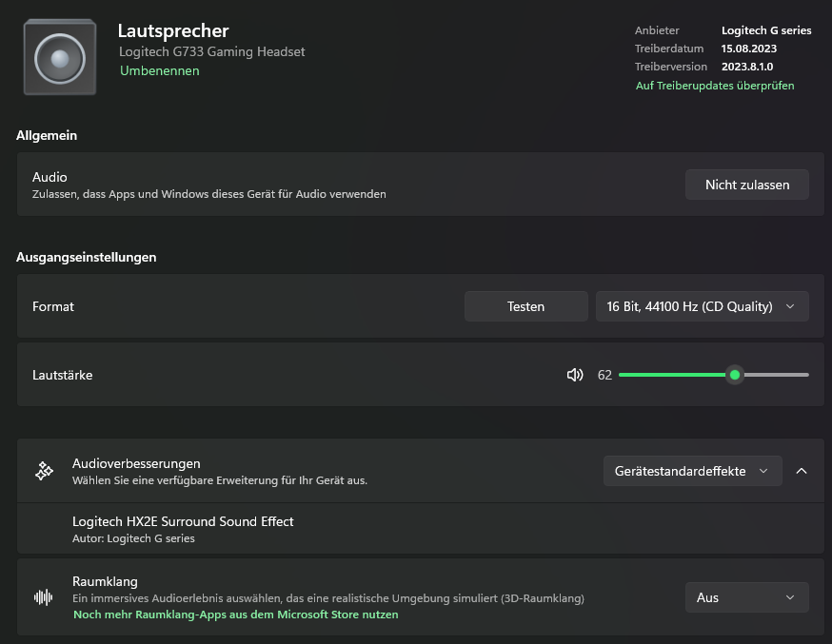Screen dimensions: 832x644
Task: Click the Lautsprecher speaker device icon
Action: [60, 57]
